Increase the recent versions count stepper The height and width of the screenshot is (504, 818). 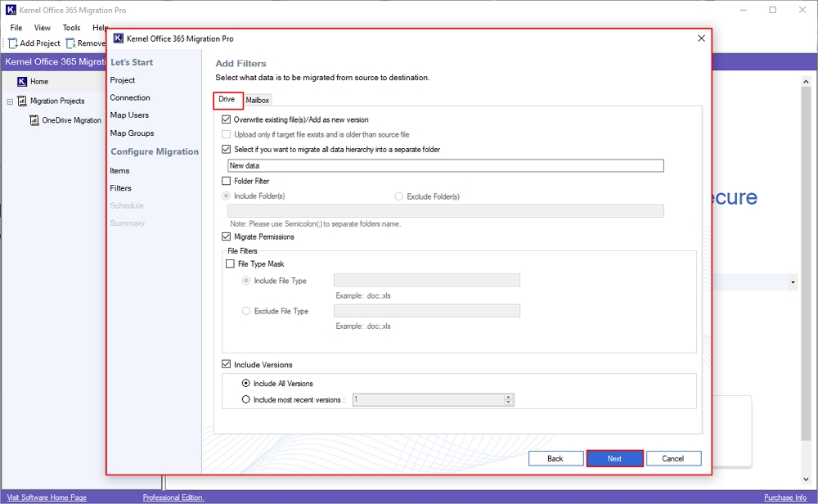coord(509,397)
